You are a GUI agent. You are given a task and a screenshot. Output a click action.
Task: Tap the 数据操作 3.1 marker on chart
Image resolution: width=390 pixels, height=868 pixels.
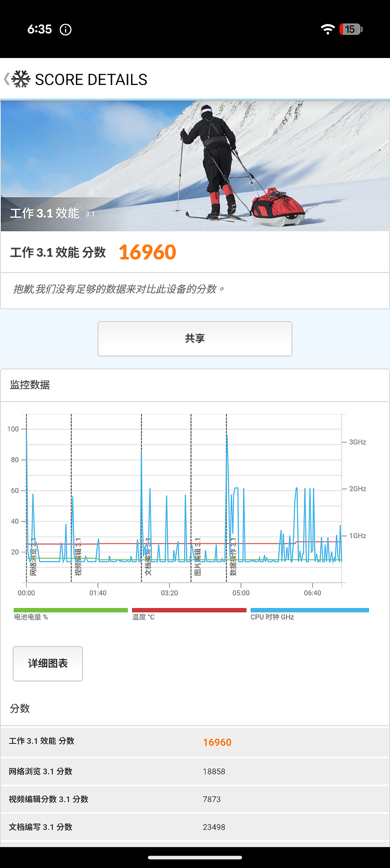(233, 556)
